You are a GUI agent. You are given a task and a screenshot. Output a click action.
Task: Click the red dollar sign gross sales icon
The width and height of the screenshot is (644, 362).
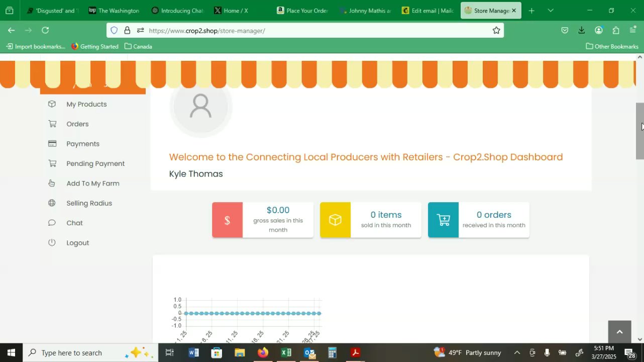227,220
